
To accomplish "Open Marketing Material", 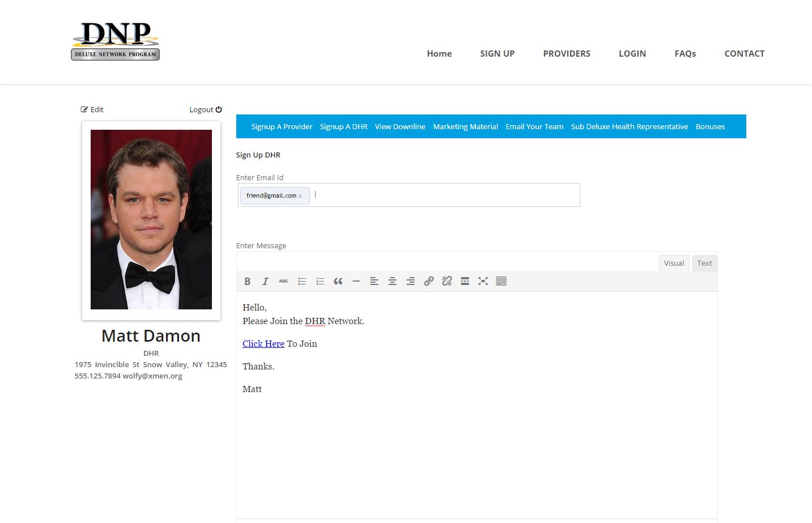I will pos(465,126).
